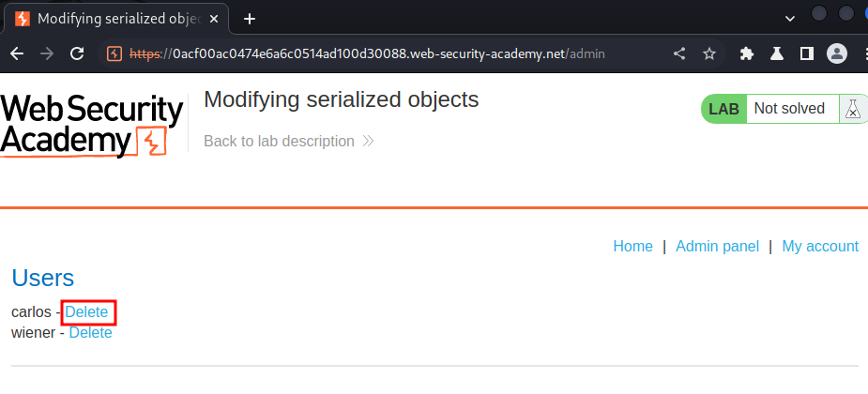This screenshot has width=868, height=394.
Task: Reload the page with refresh icon
Action: (x=78, y=53)
